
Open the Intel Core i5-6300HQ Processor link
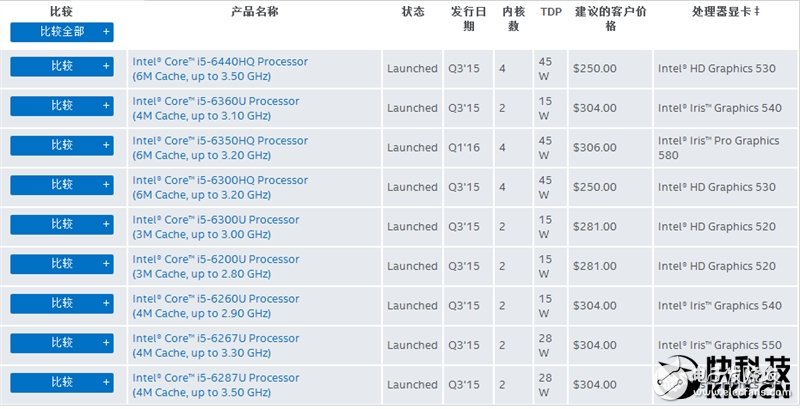(220, 180)
